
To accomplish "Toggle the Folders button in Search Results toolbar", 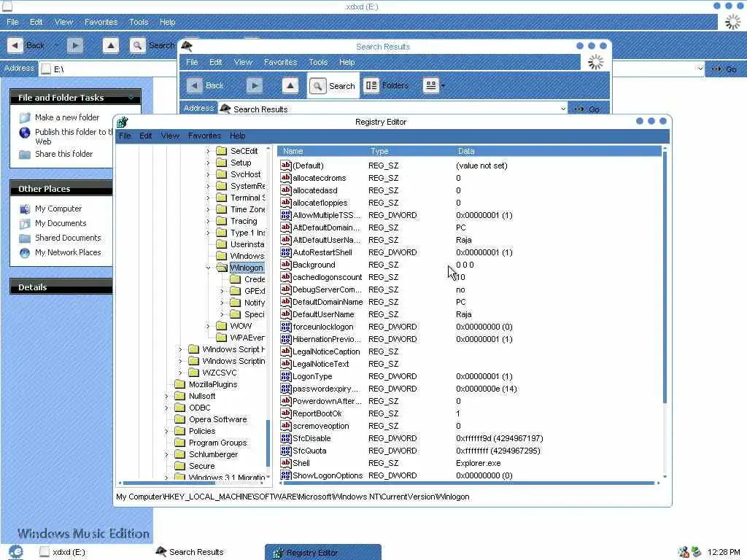I will (387, 86).
